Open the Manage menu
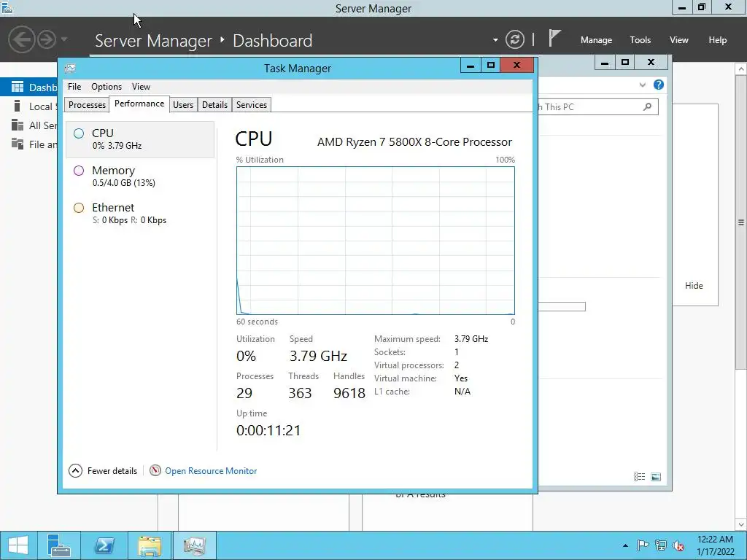Screen dimensions: 747x560 [596, 40]
